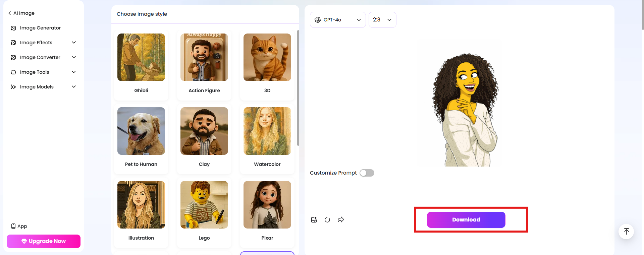Click the add image icon below the preview

pos(314,220)
